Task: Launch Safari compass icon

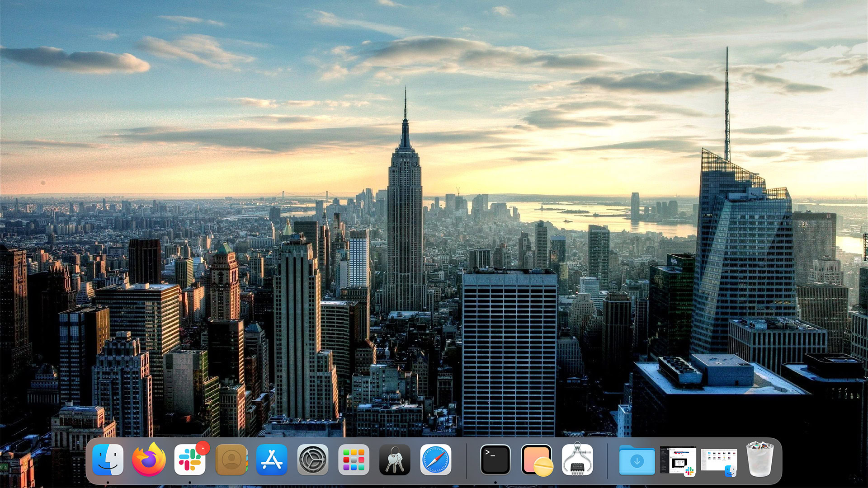Action: tap(436, 460)
